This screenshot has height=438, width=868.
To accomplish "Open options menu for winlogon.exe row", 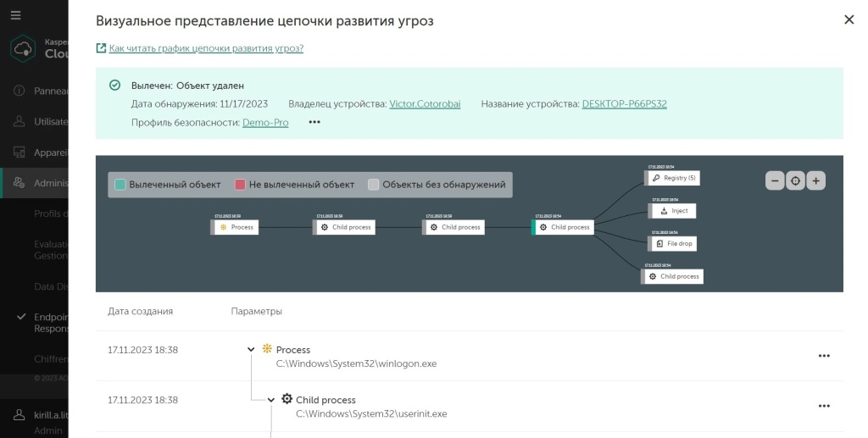I will pos(824,356).
